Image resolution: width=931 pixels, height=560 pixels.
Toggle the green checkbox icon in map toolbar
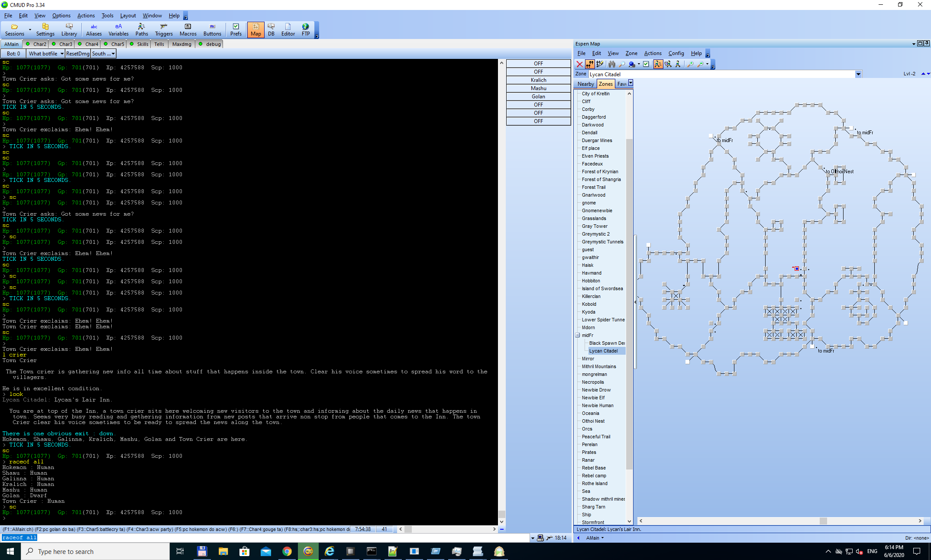tap(646, 64)
